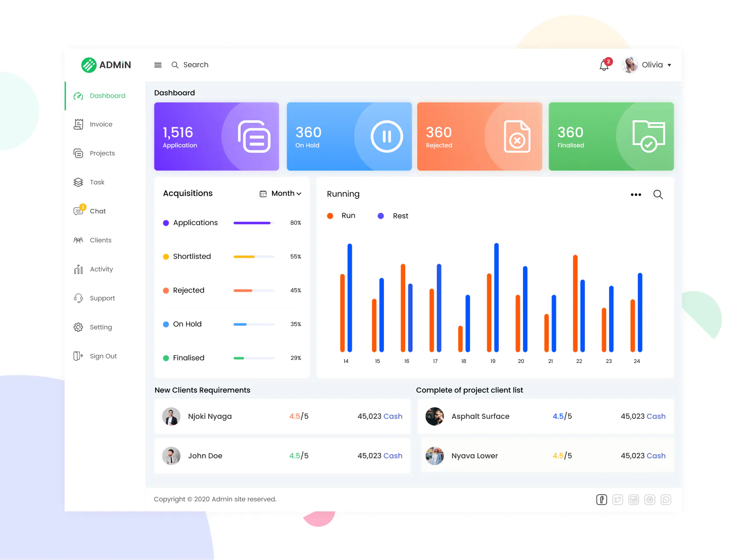This screenshot has width=747, height=560.
Task: Click the chart label 24
Action: 637,361
